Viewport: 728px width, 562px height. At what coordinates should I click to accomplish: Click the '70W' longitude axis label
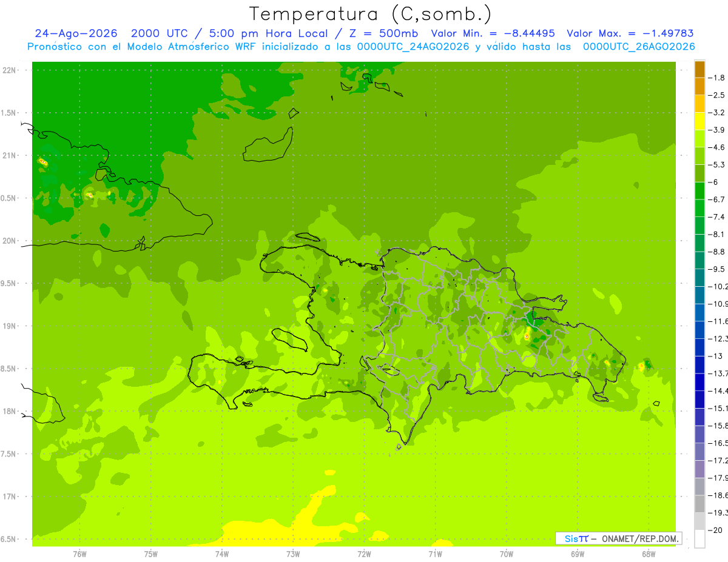pos(507,554)
